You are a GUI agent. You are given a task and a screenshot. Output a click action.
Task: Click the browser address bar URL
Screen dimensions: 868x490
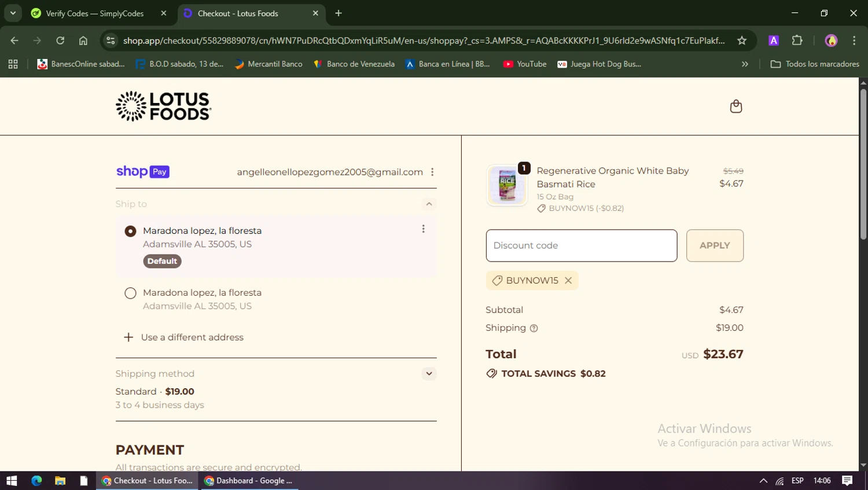click(424, 40)
